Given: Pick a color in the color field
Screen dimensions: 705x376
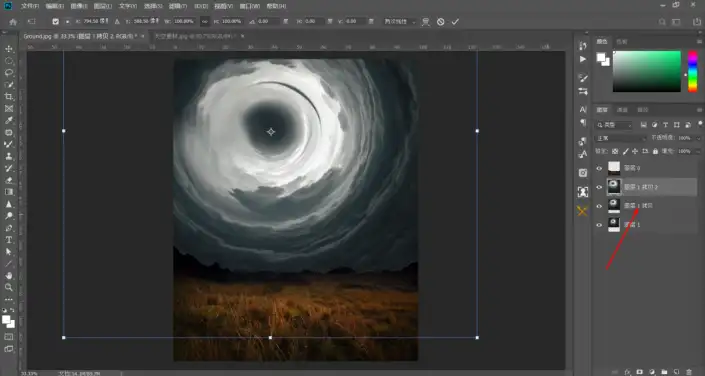Looking at the screenshot, I should pyautogui.click(x=647, y=71).
